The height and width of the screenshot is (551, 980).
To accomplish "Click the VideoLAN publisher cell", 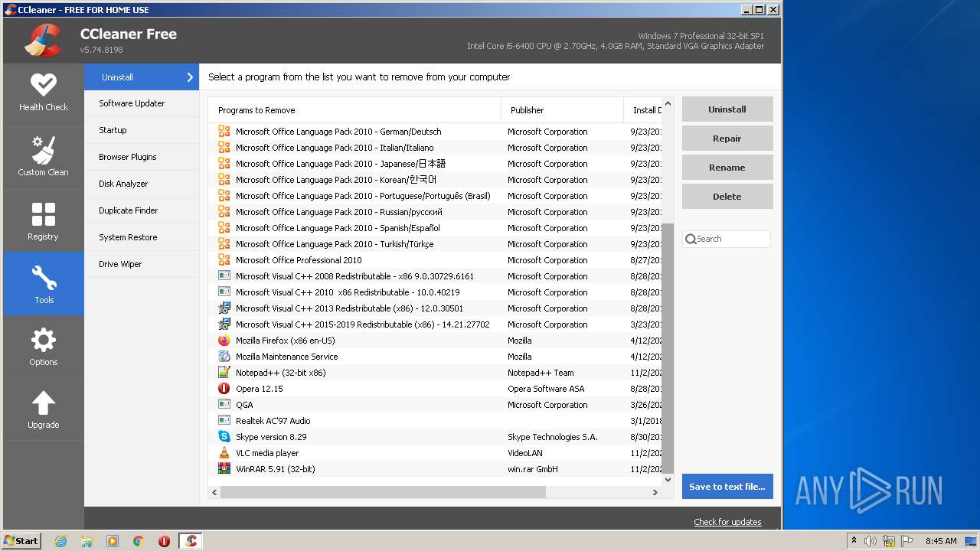I will click(x=524, y=453).
